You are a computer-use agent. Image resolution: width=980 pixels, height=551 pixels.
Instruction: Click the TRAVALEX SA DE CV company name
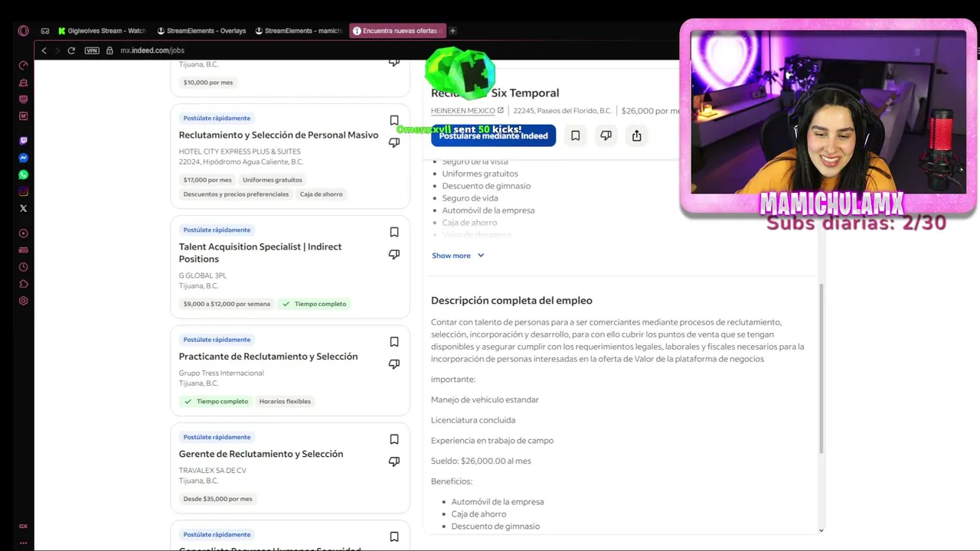coord(213,471)
